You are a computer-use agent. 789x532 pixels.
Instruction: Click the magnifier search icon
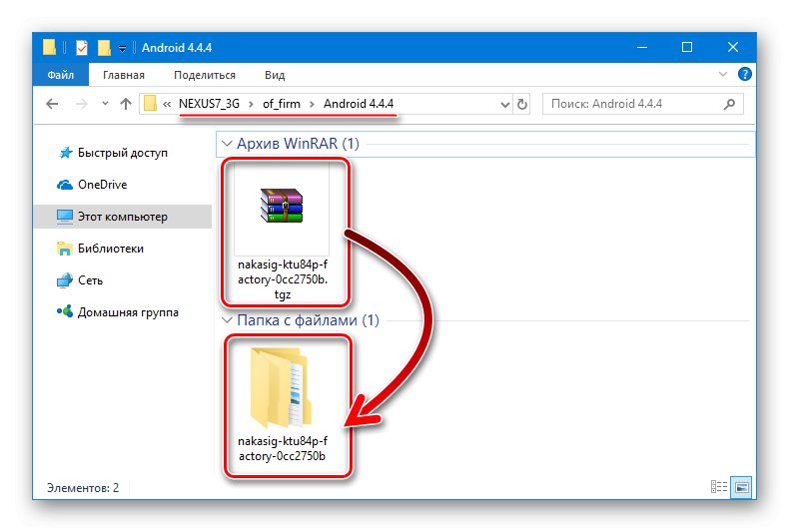tap(729, 104)
